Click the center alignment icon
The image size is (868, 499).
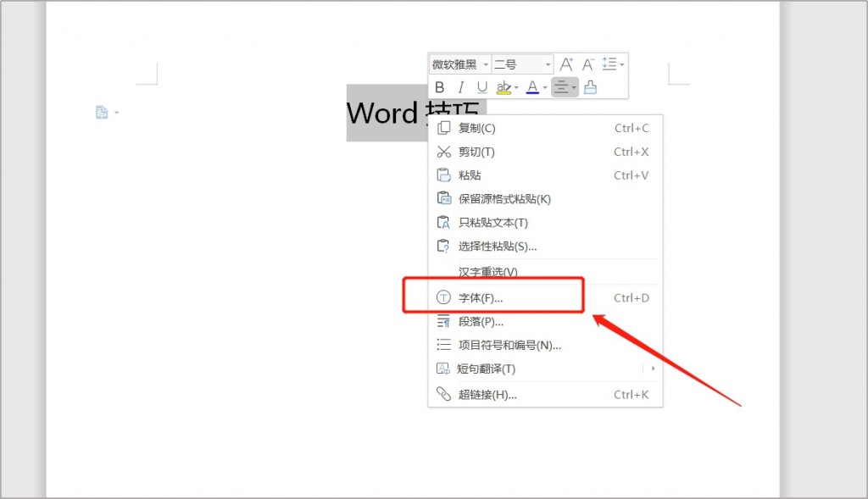[x=561, y=87]
